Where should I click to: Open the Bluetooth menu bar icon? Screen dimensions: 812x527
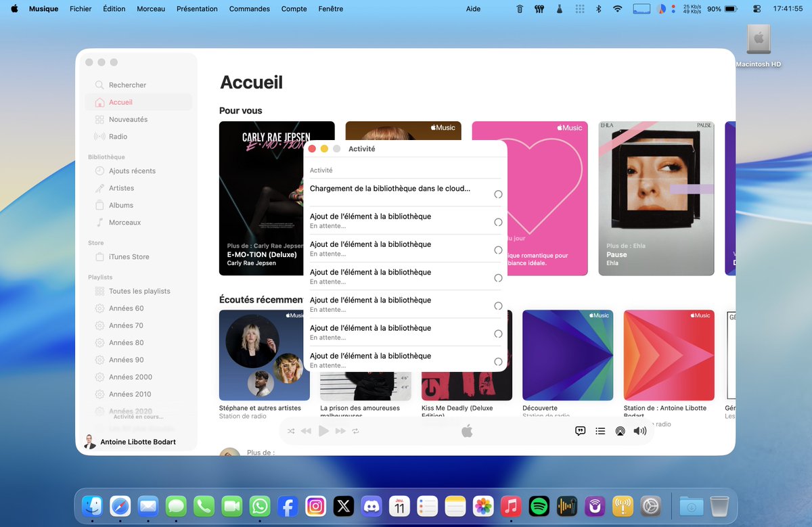[598, 9]
